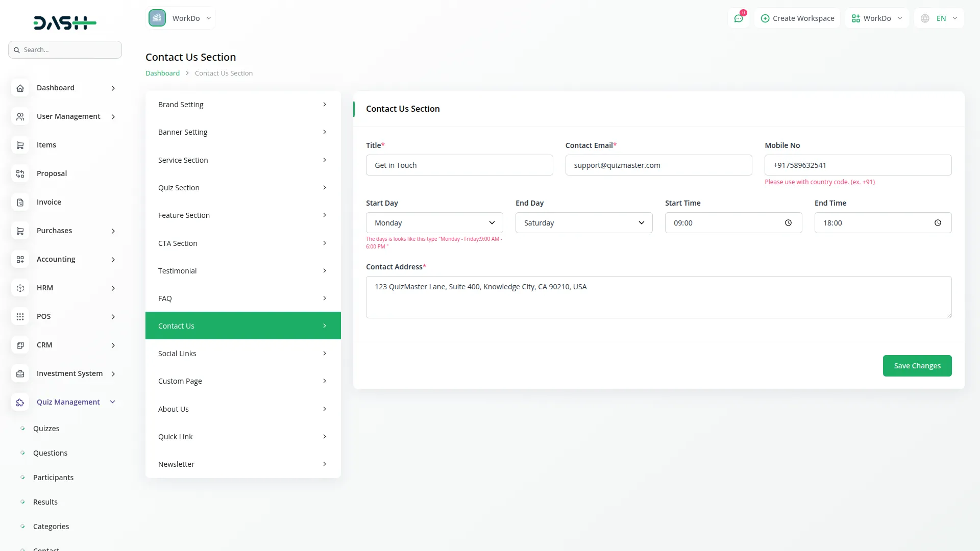This screenshot has height=551, width=980.
Task: Click the WorkDo workspace logo icon
Action: point(157,18)
